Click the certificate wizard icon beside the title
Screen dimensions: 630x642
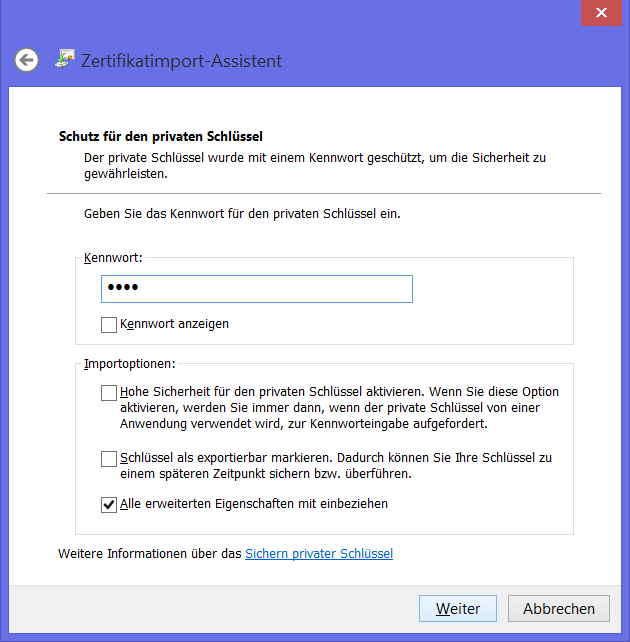pyautogui.click(x=65, y=58)
